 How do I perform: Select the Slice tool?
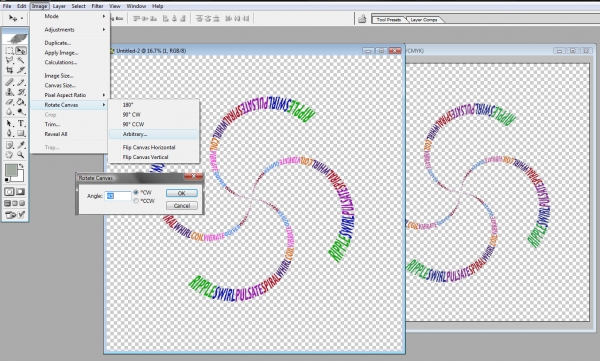click(x=21, y=70)
